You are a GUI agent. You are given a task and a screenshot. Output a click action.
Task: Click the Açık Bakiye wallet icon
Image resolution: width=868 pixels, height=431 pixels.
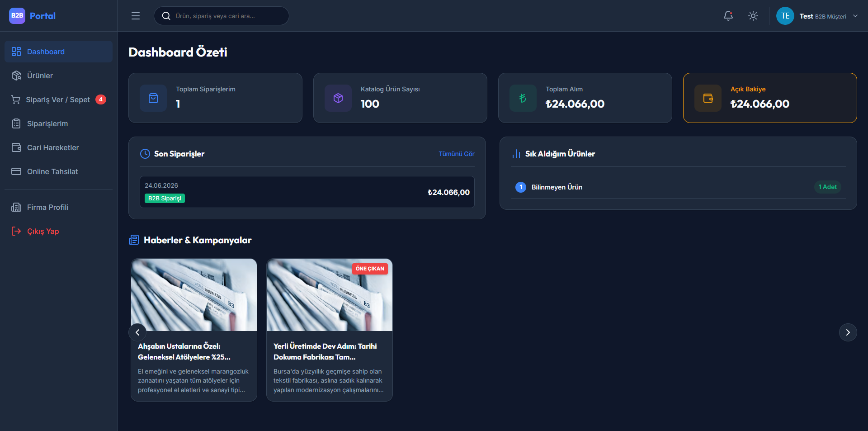pyautogui.click(x=708, y=98)
